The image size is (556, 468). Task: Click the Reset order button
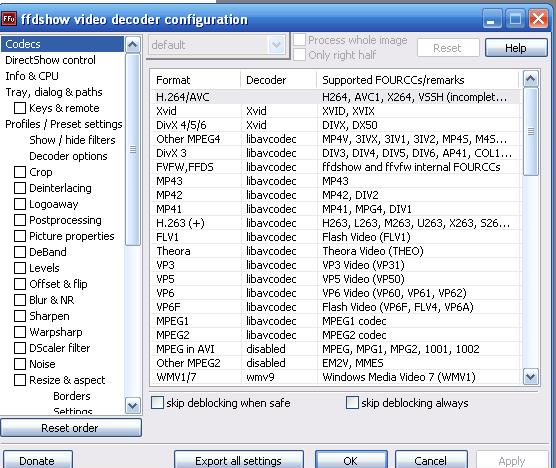(71, 428)
